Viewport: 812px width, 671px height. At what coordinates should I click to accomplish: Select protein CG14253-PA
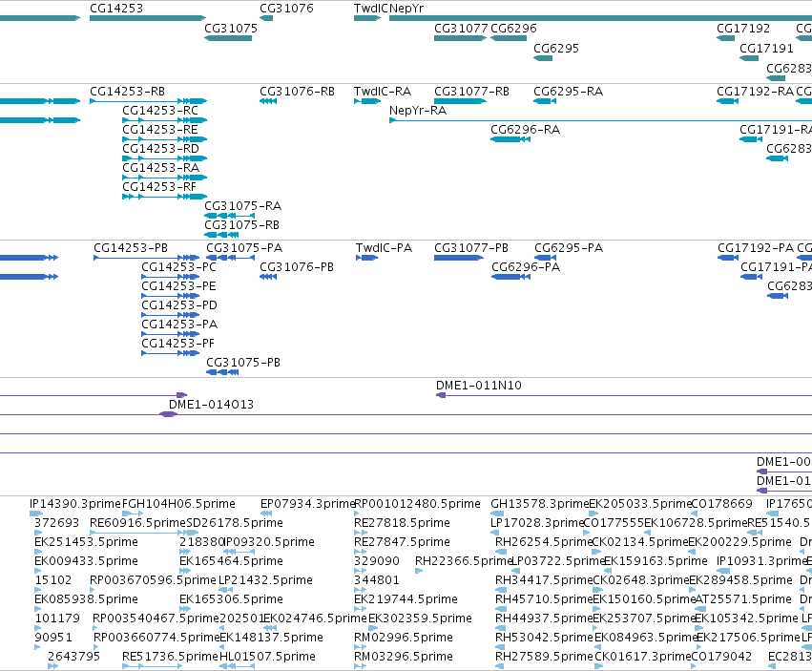pos(179,325)
